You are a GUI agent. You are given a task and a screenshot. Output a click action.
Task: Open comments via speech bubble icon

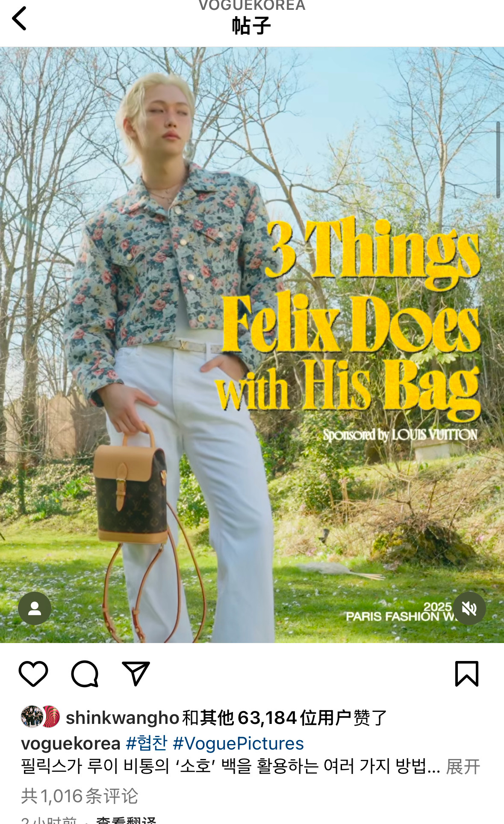(x=85, y=674)
